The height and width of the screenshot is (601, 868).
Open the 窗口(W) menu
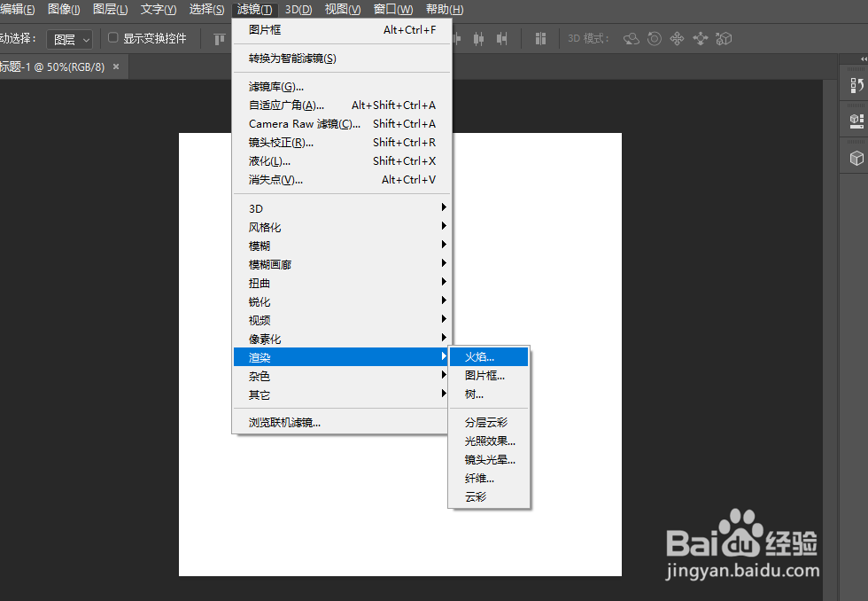[x=393, y=10]
